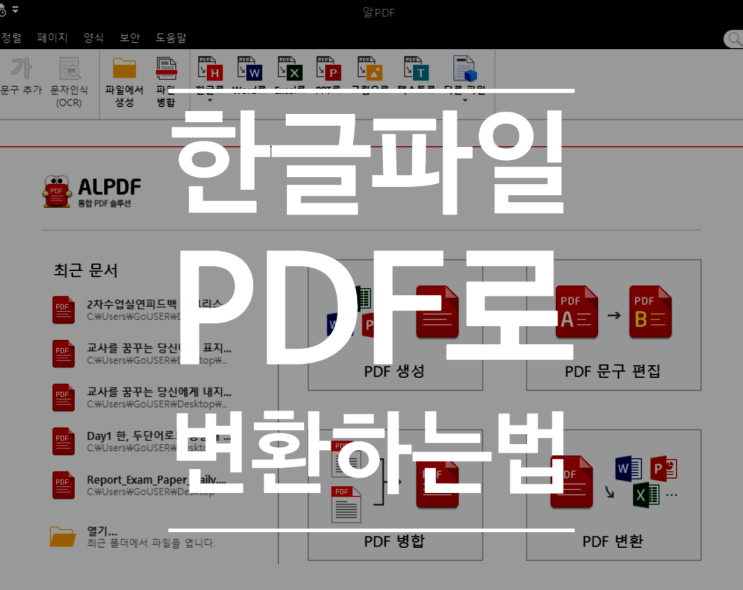Viewport: 743px width, 590px height.
Task: Open the 파일 병합 merge tool
Action: (x=166, y=82)
